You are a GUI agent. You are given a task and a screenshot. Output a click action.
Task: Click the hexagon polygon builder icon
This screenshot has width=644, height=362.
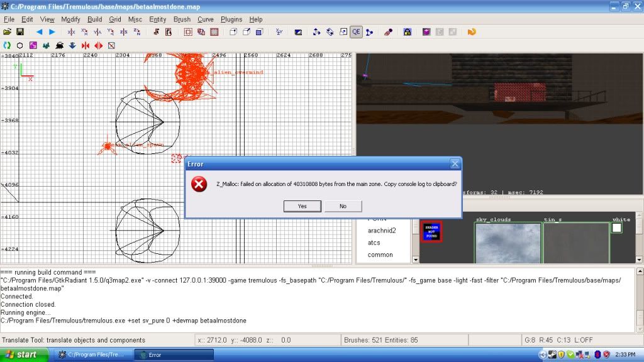[x=20, y=45]
